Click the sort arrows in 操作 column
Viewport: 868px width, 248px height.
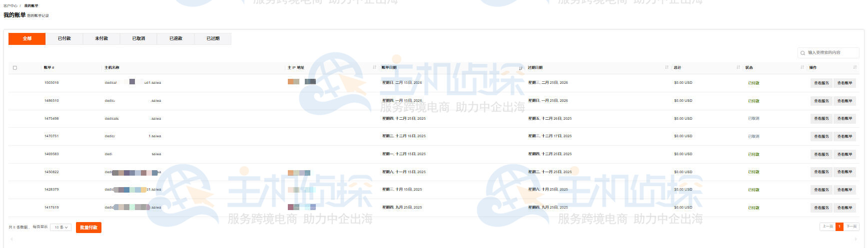pos(855,67)
